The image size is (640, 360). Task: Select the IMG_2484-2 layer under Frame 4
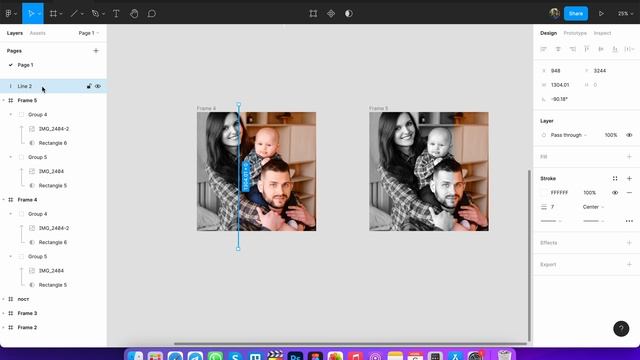(x=53, y=228)
